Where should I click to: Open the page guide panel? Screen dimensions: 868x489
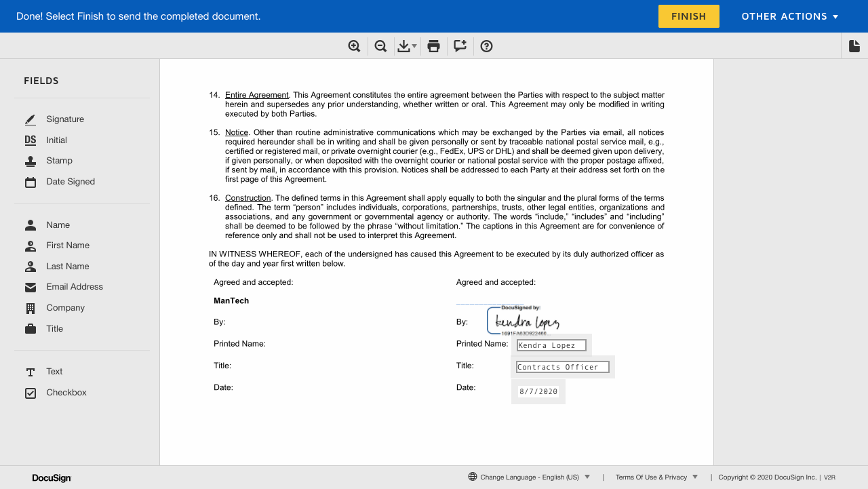854,45
